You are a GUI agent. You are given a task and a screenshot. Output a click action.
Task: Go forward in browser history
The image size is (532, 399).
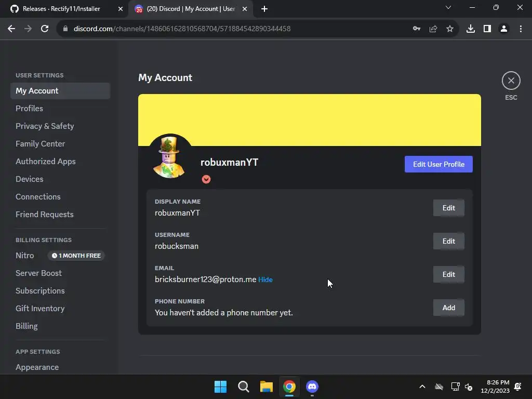(x=28, y=29)
